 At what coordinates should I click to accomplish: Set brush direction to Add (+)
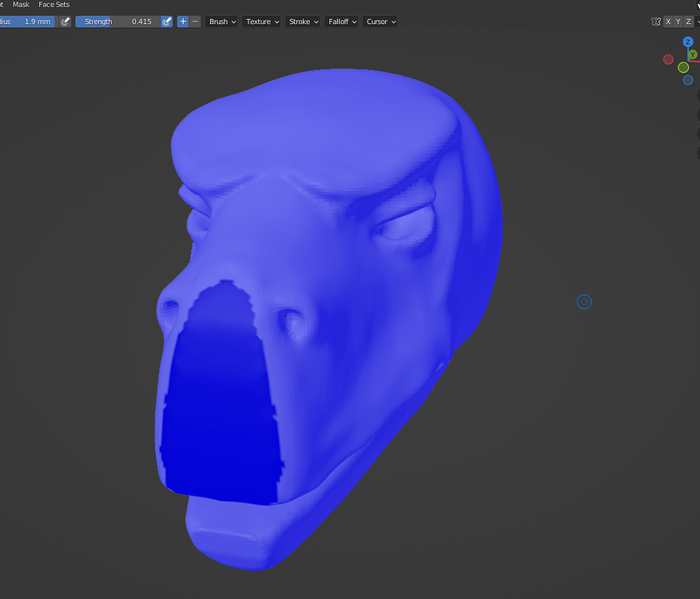183,22
